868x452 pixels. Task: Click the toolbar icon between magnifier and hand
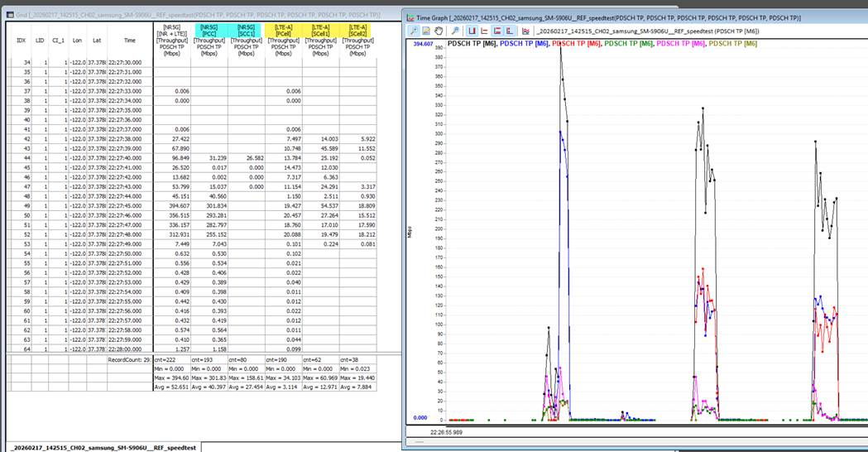426,31
